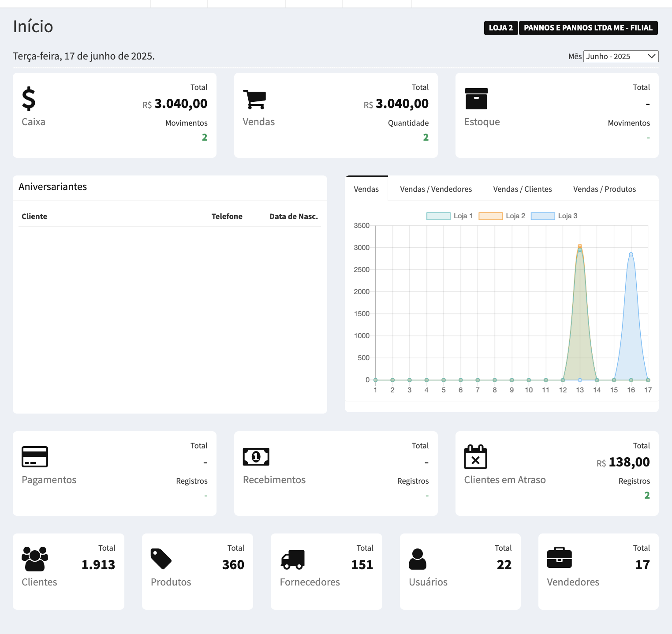The image size is (672, 634).
Task: Select the Vendas / Produtos tab
Action: click(604, 189)
